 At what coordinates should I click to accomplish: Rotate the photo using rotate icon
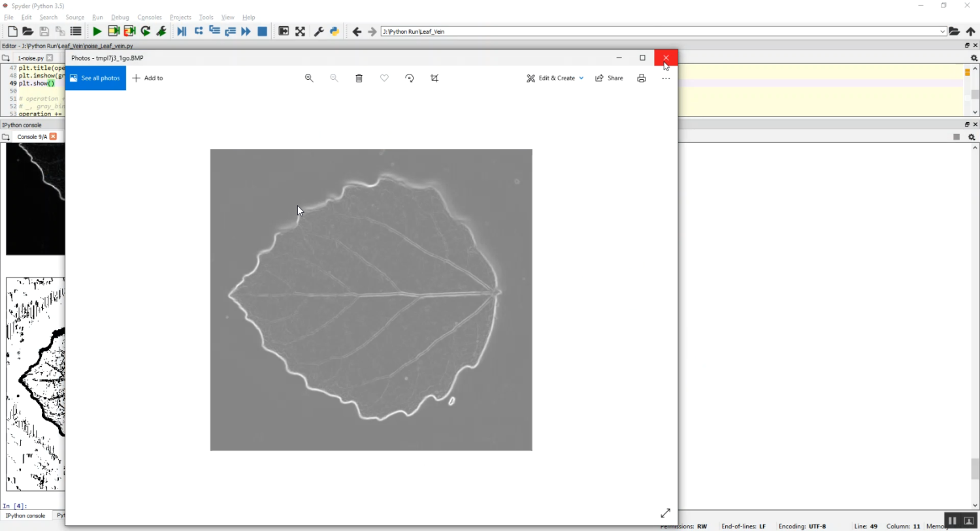coord(410,78)
